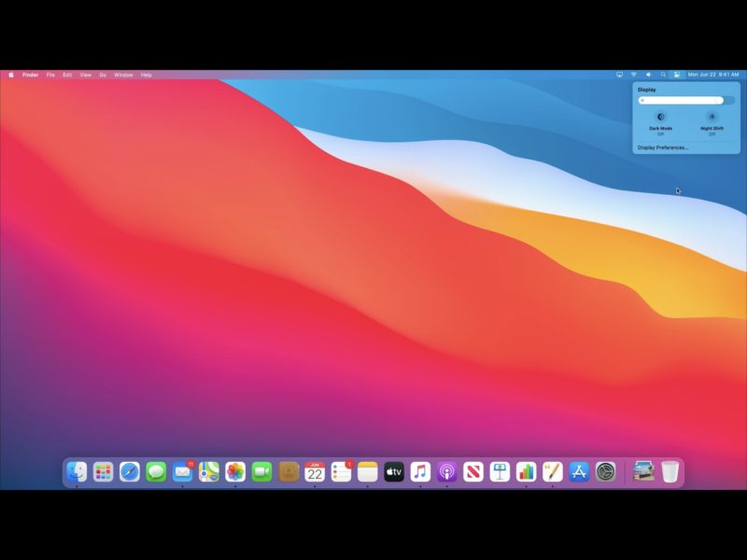Viewport: 747px width, 560px height.
Task: Open the Apple menu
Action: 11,75
